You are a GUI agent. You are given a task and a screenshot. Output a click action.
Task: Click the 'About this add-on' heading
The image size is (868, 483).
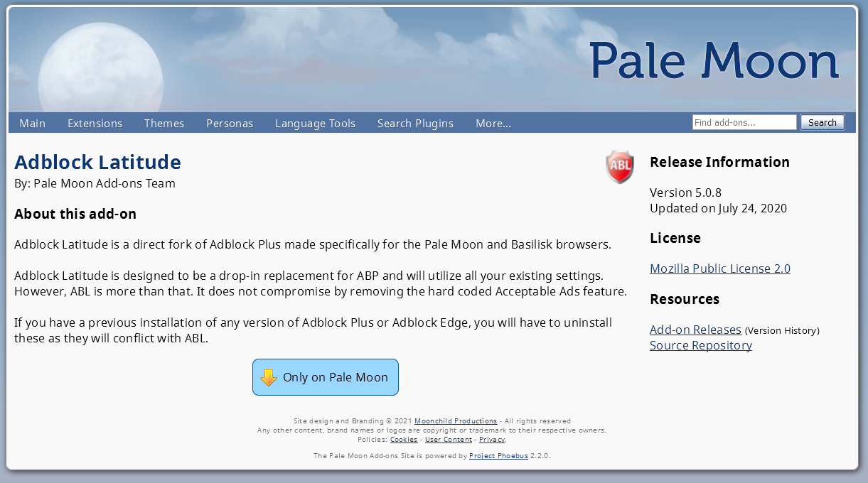click(x=75, y=214)
